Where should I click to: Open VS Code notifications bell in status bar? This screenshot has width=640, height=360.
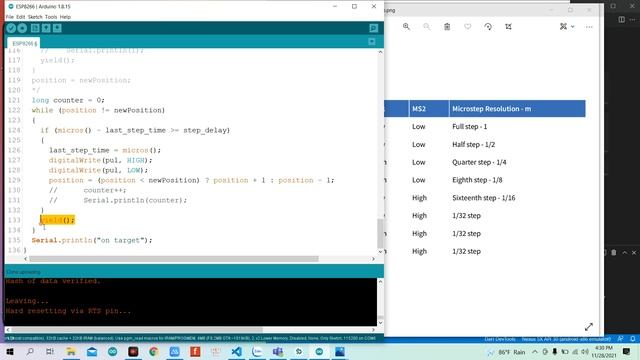pos(633,339)
